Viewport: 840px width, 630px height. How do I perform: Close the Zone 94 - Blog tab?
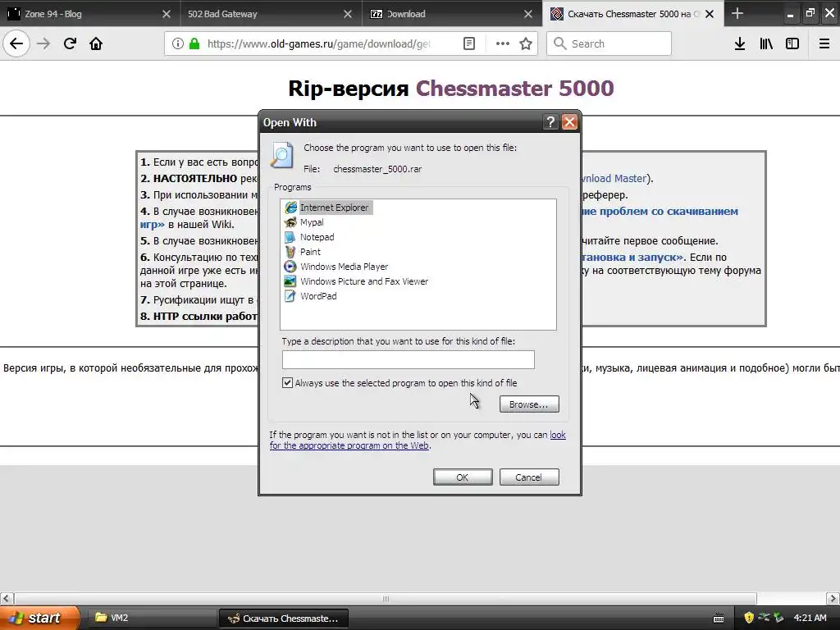tap(167, 14)
